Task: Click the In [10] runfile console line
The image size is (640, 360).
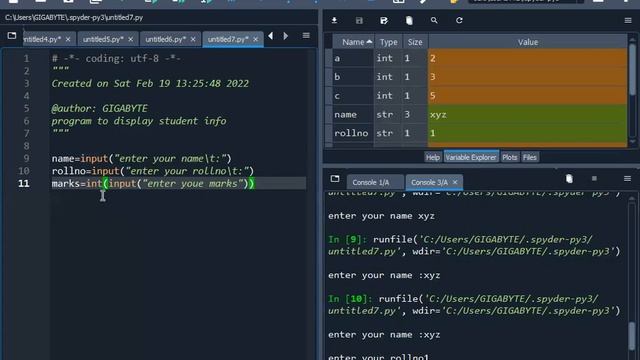Action: pos(474,304)
